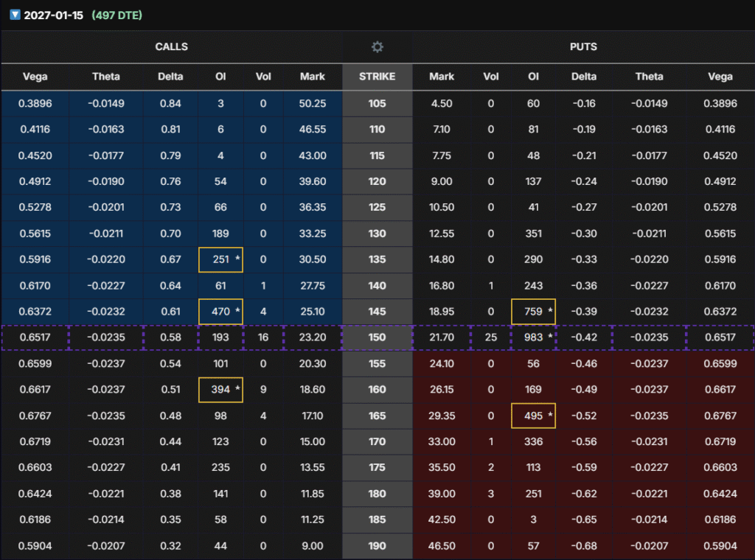Image resolution: width=755 pixels, height=560 pixels.
Task: Click the call mark price 50.25
Action: [x=313, y=104]
